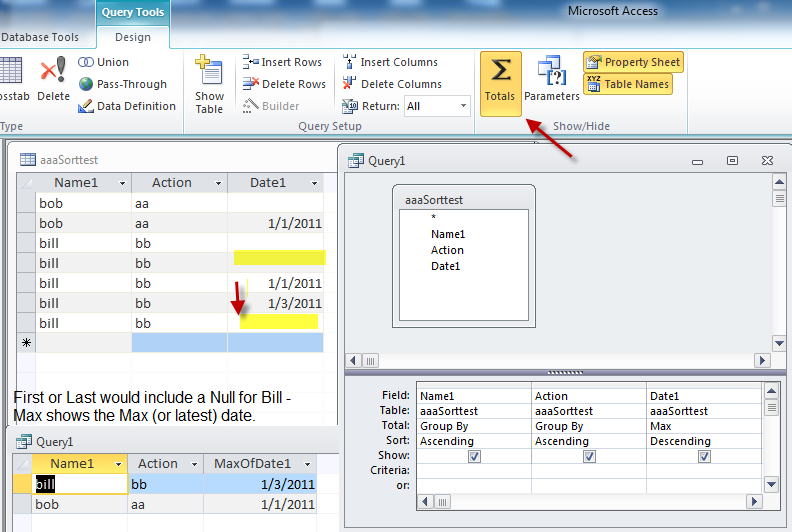This screenshot has height=532, width=792.
Task: Open MaxOfDate1 column dropdown in Query1 results
Action: pos(307,464)
